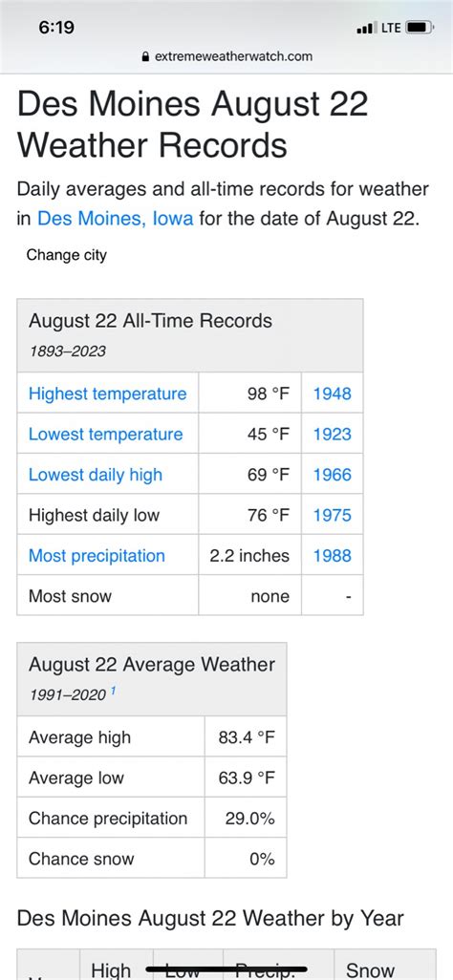
Task: Open the Most precipitation link
Action: (x=97, y=556)
